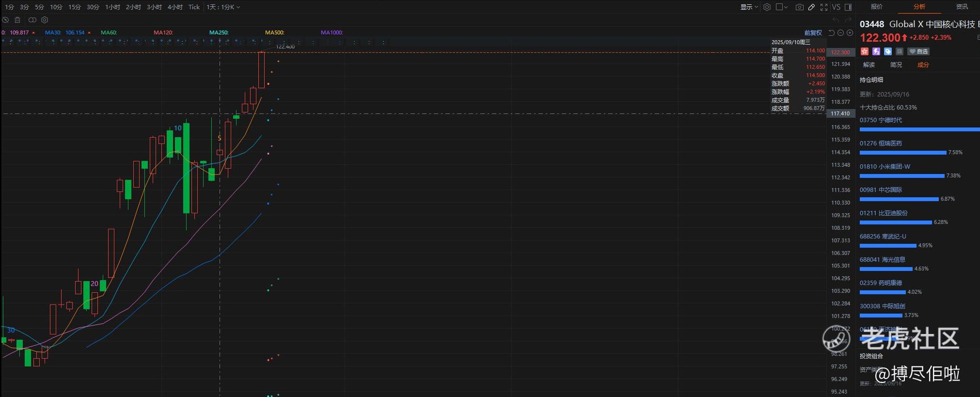Open the 分析 tab

click(919, 6)
